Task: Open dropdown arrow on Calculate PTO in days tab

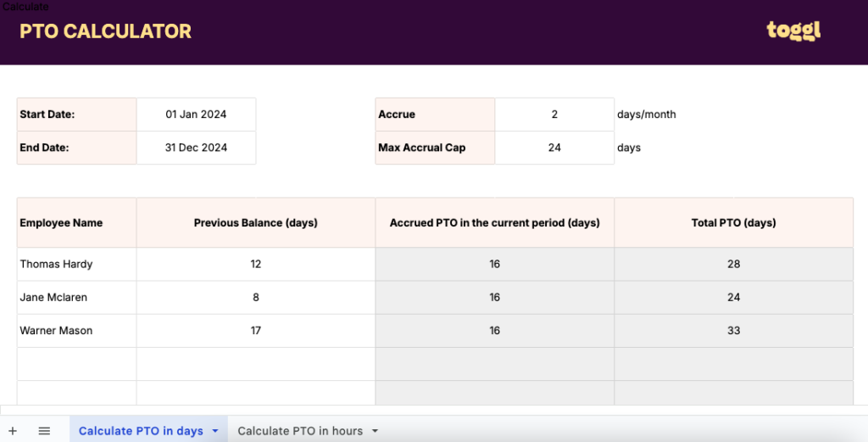Action: click(x=215, y=431)
